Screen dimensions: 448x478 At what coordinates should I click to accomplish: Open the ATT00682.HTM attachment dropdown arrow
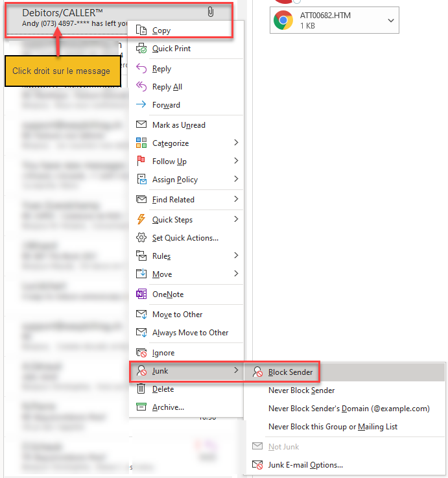point(390,21)
